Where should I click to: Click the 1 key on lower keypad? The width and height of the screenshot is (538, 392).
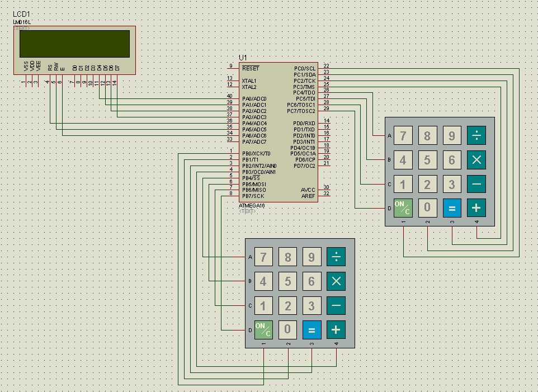(263, 305)
